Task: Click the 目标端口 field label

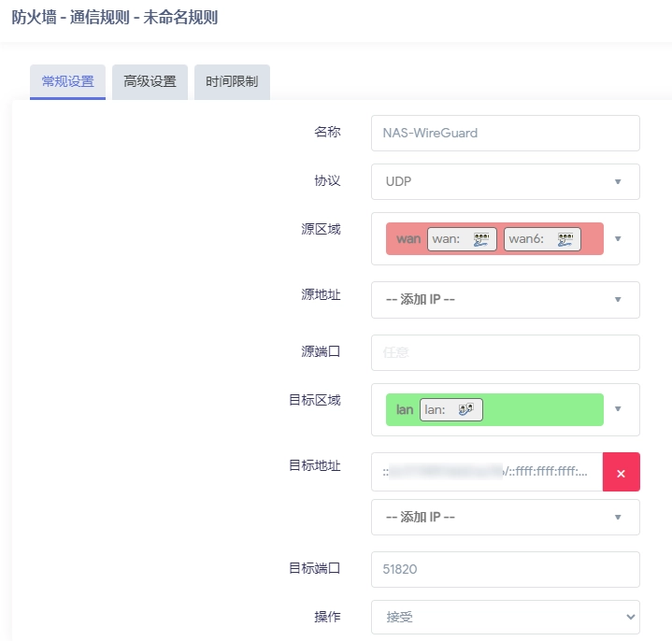Action: point(315,568)
